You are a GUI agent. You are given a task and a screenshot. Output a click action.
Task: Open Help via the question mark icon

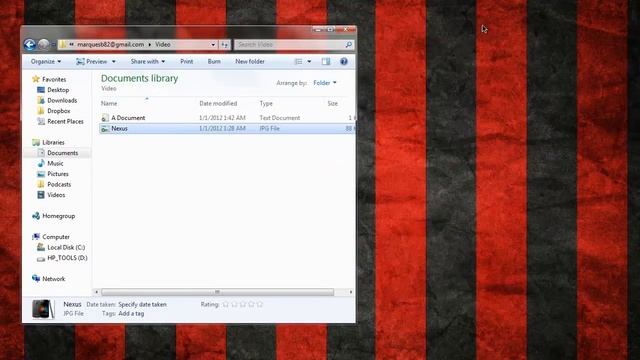click(344, 62)
